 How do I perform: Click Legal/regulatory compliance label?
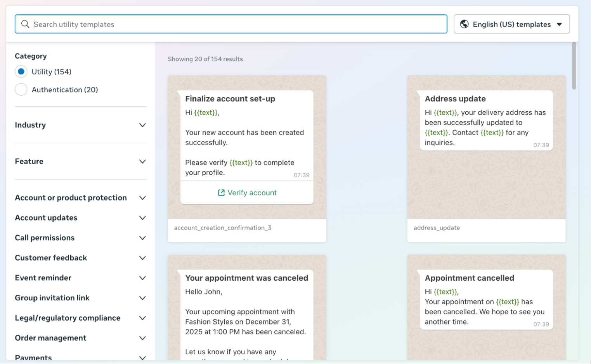[68, 318]
